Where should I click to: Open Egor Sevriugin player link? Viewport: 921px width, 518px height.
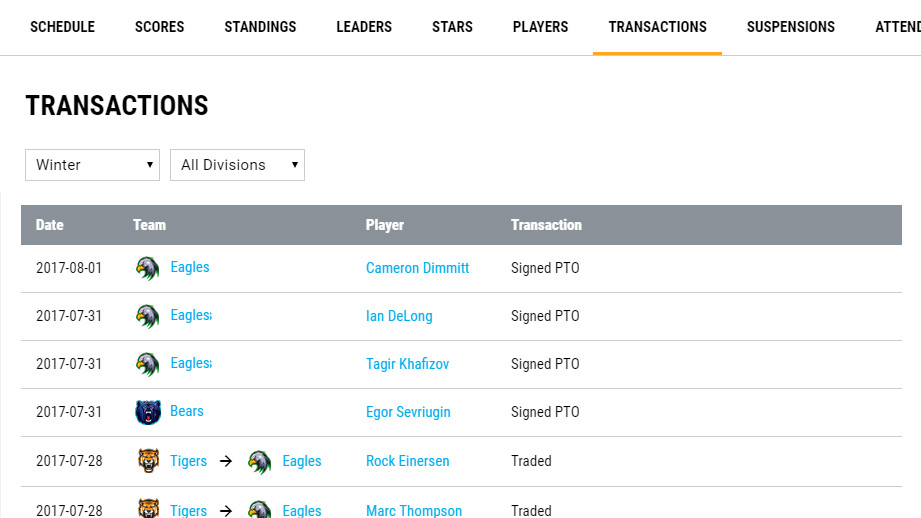[408, 412]
